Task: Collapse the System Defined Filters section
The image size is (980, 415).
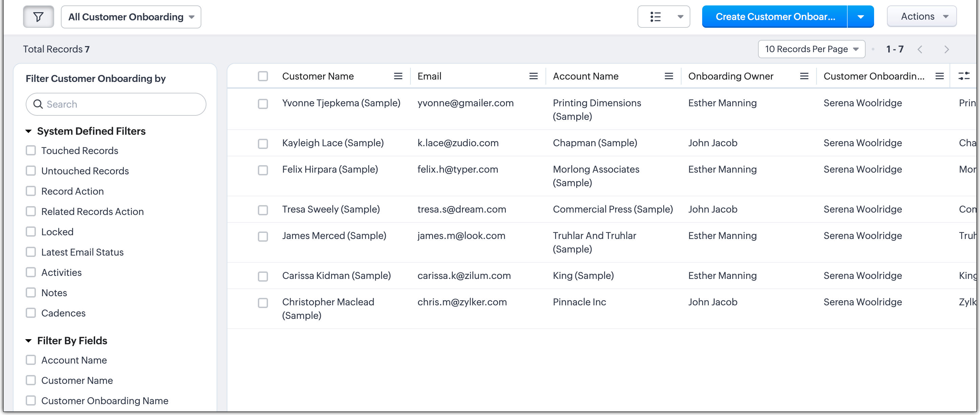Action: point(28,131)
